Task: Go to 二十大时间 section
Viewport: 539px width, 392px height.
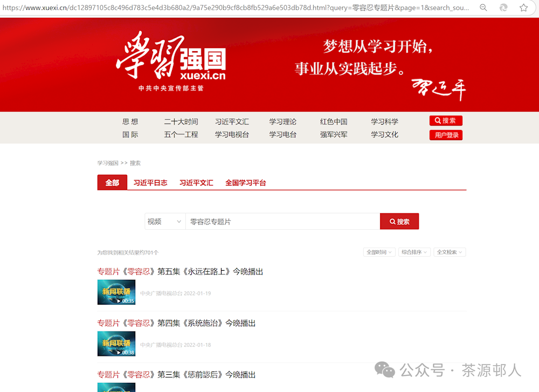Action: pos(181,122)
